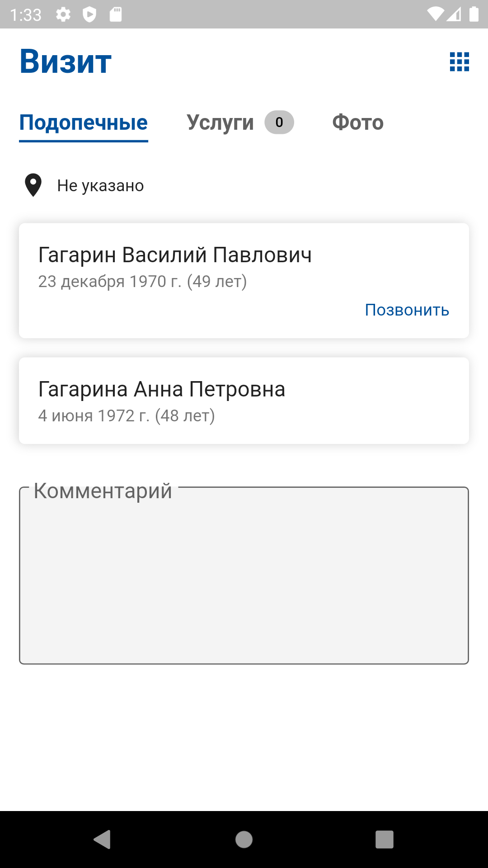Tap the Wi-Fi signal status icon
The height and width of the screenshot is (868, 488).
tap(436, 14)
